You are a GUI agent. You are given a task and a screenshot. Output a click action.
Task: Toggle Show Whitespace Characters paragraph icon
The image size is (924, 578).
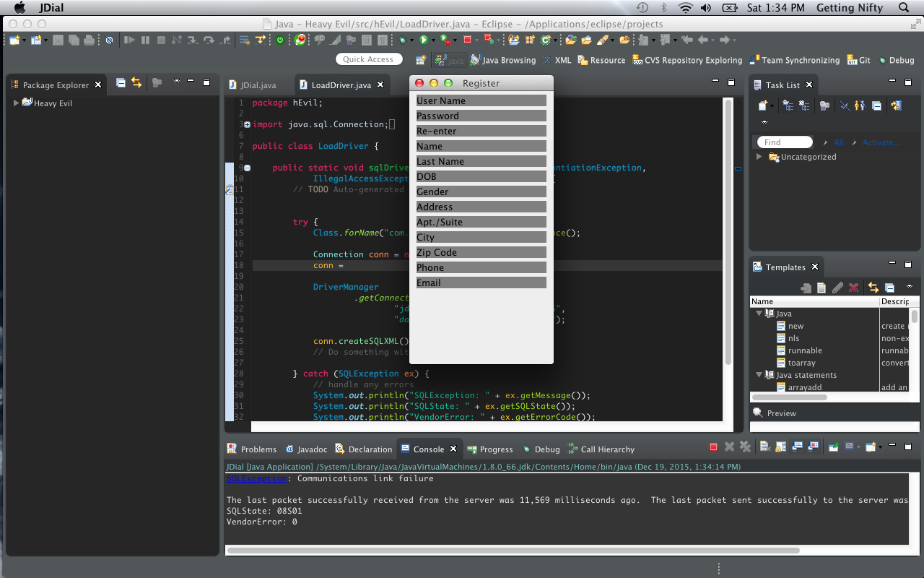point(382,40)
